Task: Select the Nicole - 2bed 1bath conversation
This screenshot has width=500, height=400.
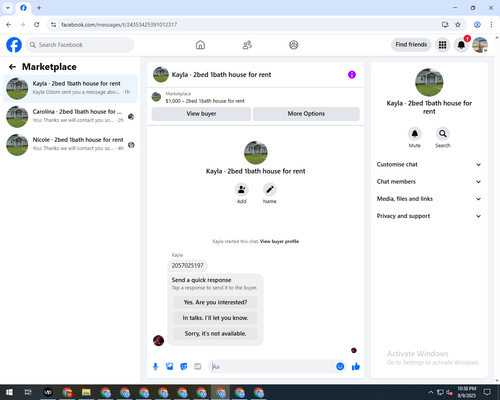Action: tap(70, 145)
